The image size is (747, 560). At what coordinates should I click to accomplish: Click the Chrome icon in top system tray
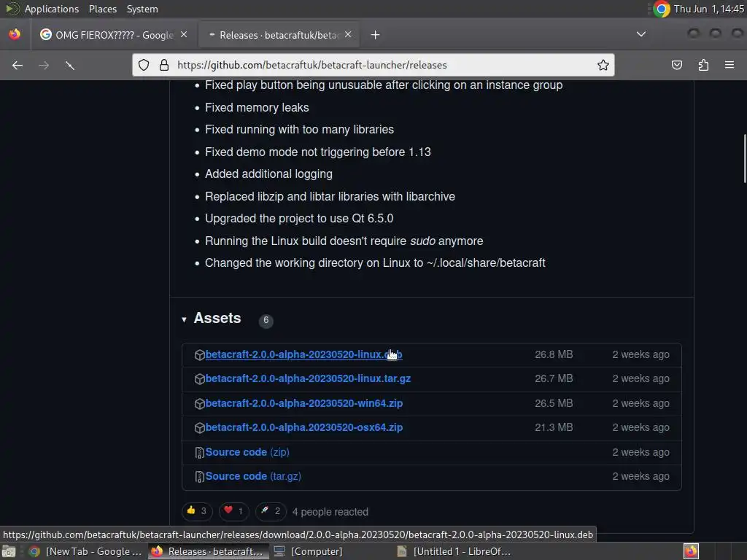[x=661, y=9]
